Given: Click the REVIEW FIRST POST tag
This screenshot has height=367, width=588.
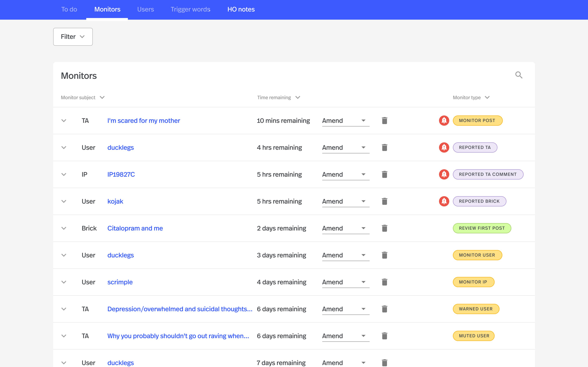Looking at the screenshot, I should [x=482, y=228].
